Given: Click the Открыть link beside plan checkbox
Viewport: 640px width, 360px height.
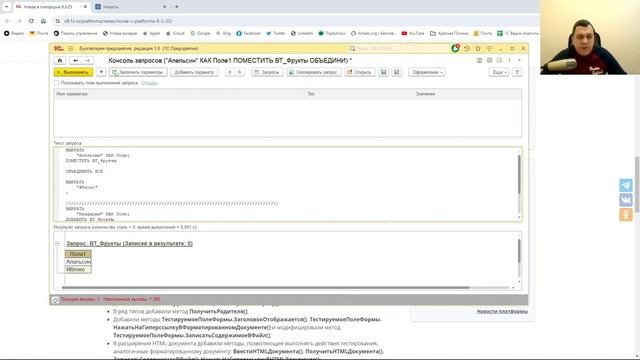Looking at the screenshot, I should 149,83.
